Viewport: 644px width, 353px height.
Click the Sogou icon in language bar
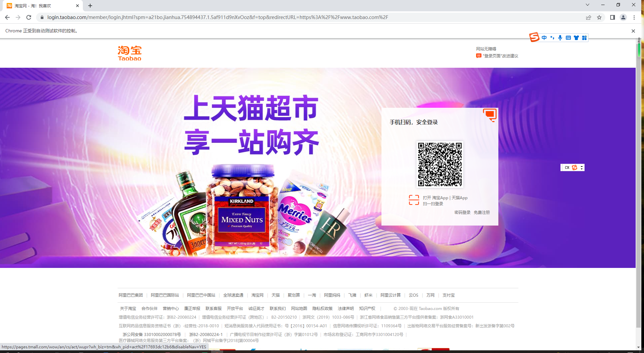coord(575,167)
